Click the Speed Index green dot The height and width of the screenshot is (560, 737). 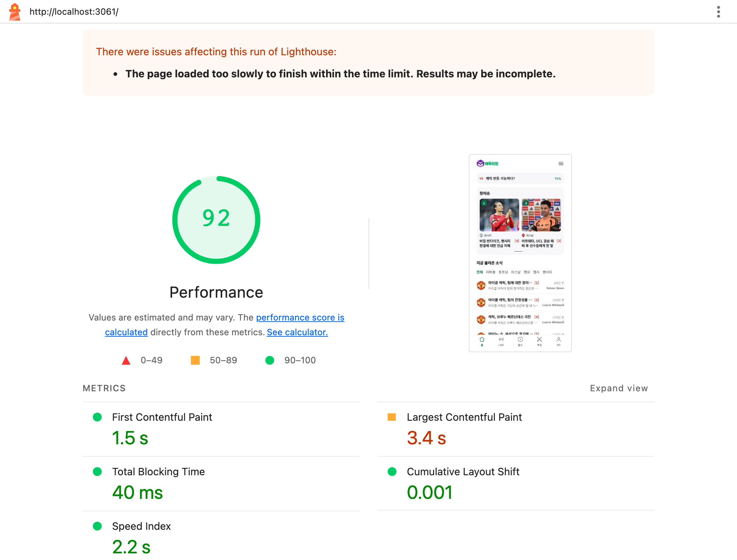(x=97, y=526)
